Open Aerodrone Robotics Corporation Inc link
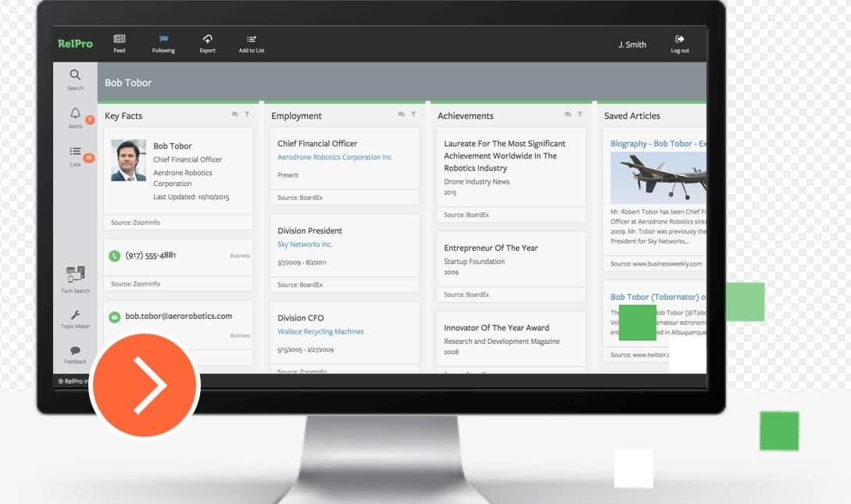The image size is (851, 504). (334, 158)
